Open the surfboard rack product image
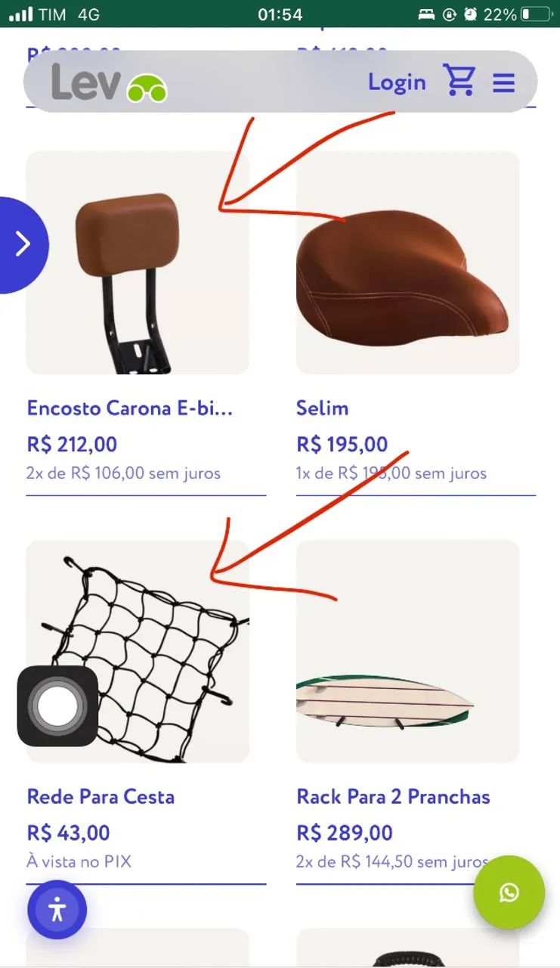560x968 pixels. [x=407, y=651]
